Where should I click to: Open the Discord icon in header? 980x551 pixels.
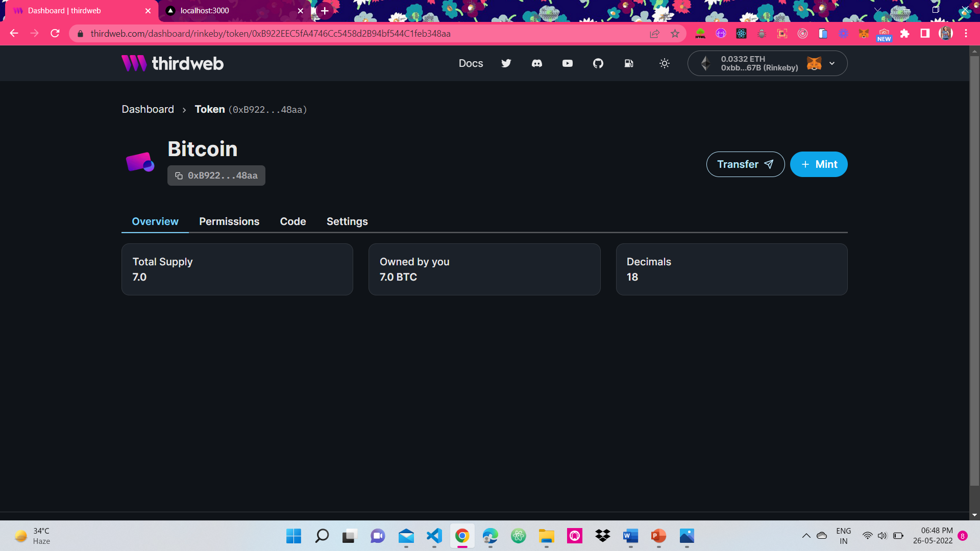[536, 63]
